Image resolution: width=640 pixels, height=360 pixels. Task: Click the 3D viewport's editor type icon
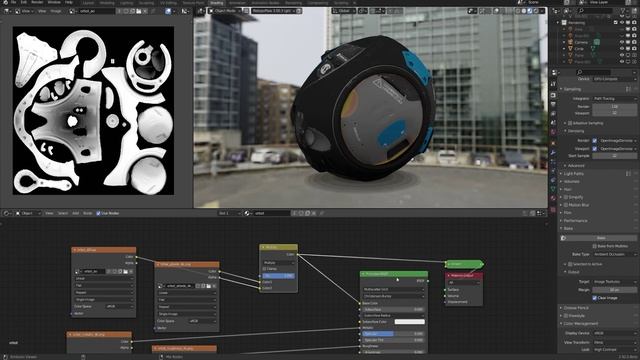point(200,11)
